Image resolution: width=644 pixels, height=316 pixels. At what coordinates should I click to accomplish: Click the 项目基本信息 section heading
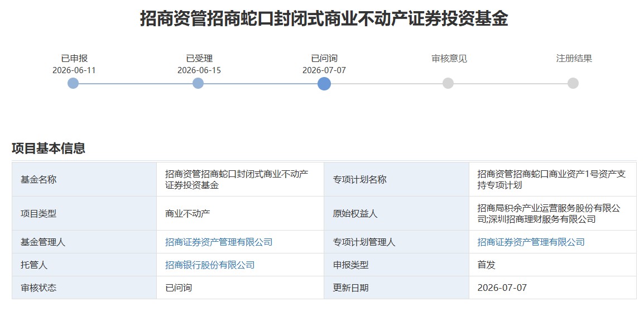49,148
